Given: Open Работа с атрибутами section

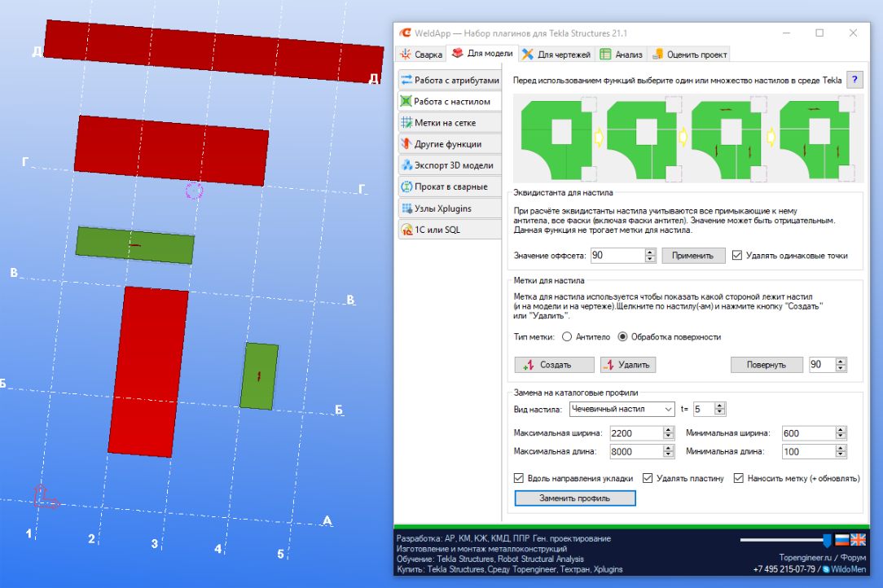Looking at the screenshot, I should 450,81.
